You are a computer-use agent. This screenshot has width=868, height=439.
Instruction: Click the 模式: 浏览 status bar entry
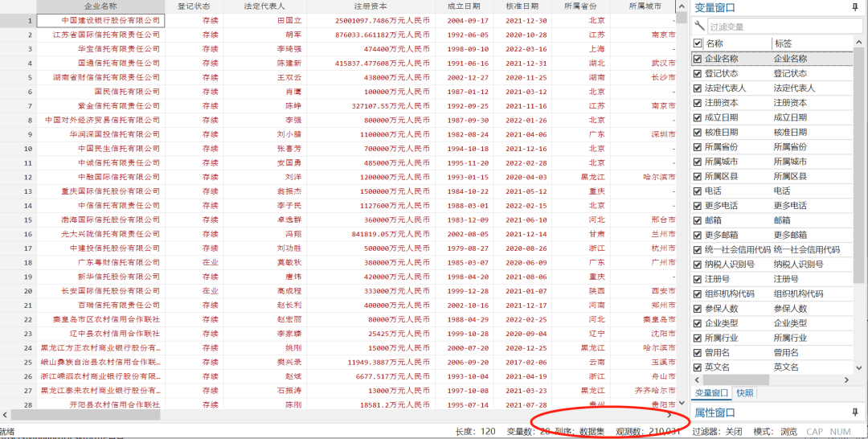pos(776,431)
